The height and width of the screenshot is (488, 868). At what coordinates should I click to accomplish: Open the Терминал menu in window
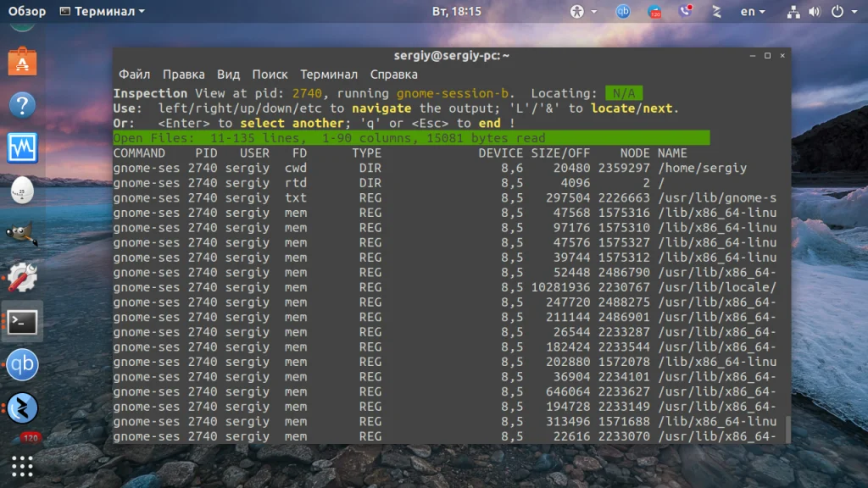(329, 75)
